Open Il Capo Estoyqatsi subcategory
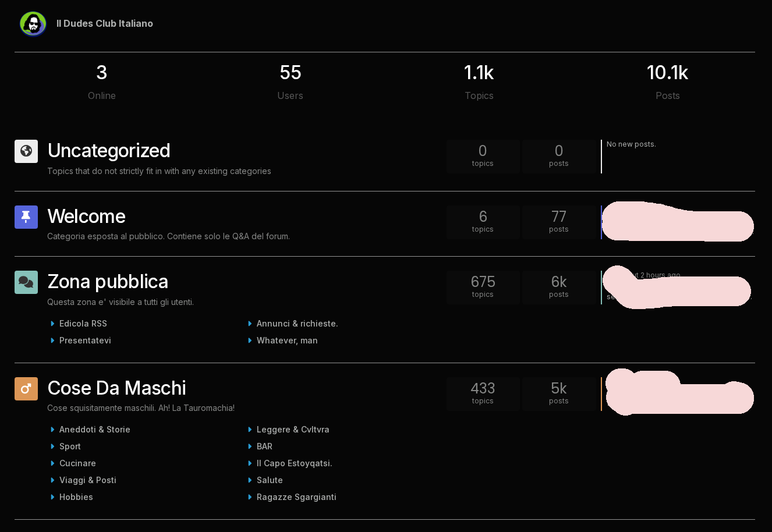This screenshot has width=772, height=532. 294,463
